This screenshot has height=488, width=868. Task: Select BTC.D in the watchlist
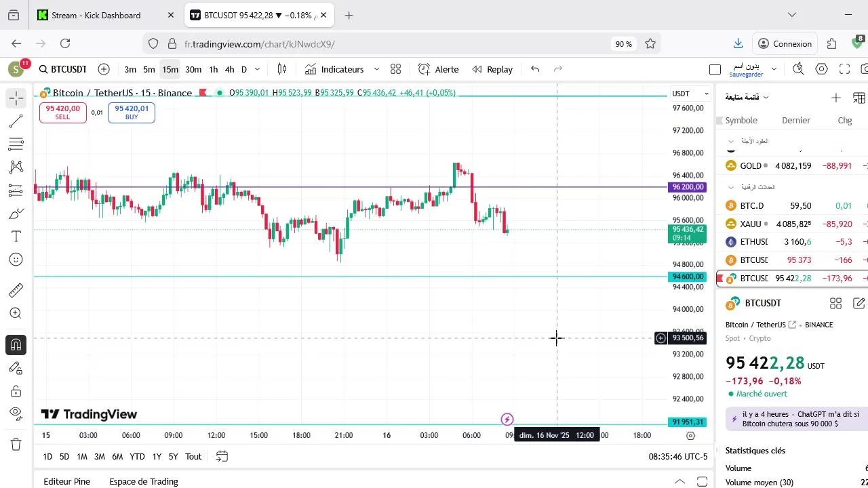792,205
